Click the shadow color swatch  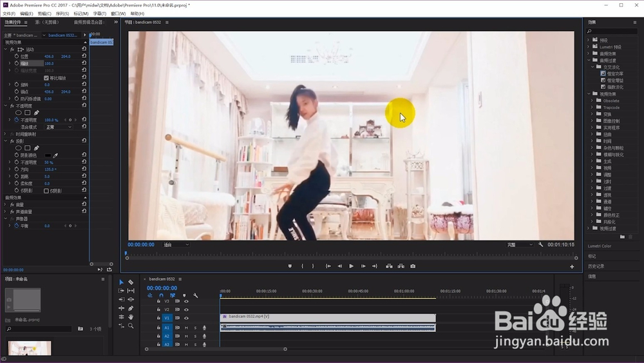pos(48,155)
